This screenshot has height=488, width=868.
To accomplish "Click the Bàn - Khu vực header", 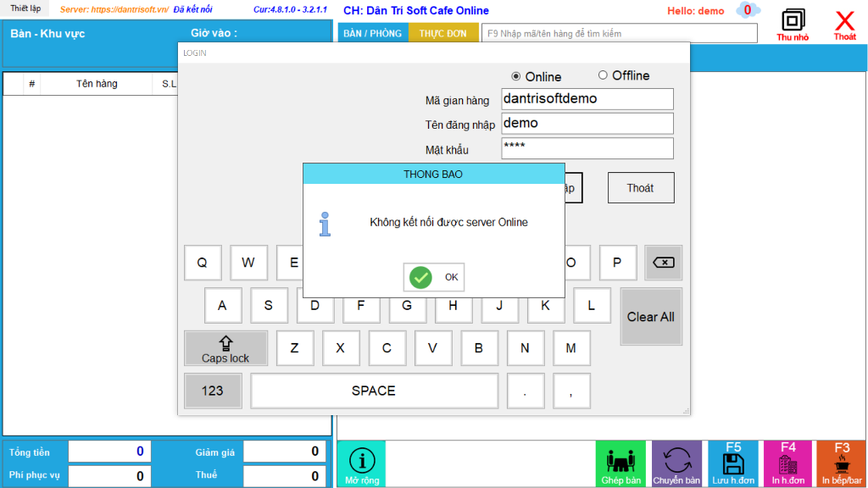I will pyautogui.click(x=47, y=34).
